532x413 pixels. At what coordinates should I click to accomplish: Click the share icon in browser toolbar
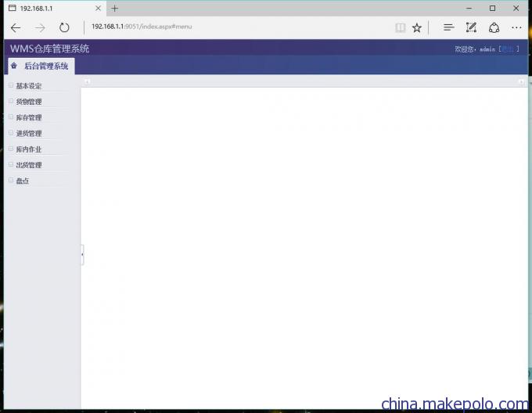coord(494,27)
